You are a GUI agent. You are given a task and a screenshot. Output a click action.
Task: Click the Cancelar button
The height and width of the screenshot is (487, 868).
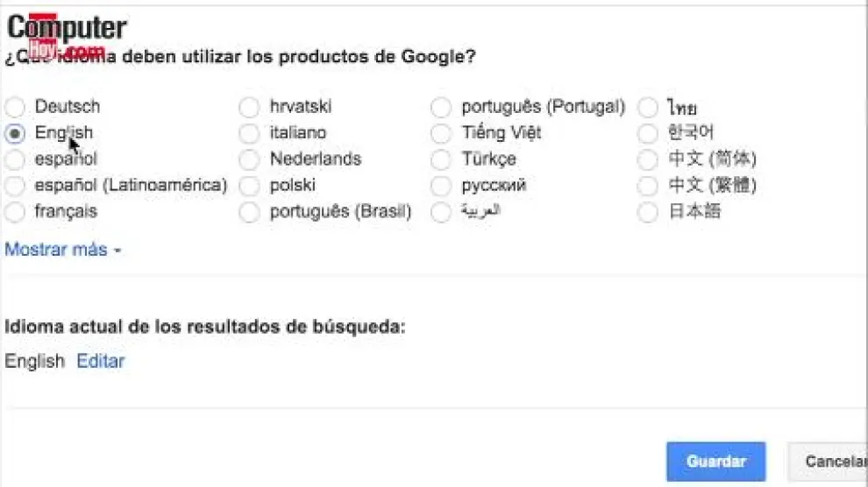[x=828, y=462]
